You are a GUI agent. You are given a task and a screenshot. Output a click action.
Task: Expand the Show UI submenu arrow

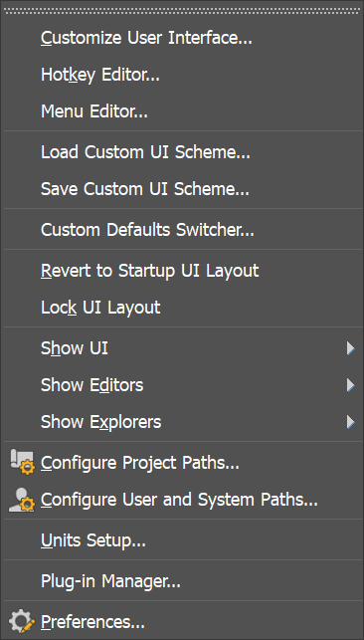[350, 348]
